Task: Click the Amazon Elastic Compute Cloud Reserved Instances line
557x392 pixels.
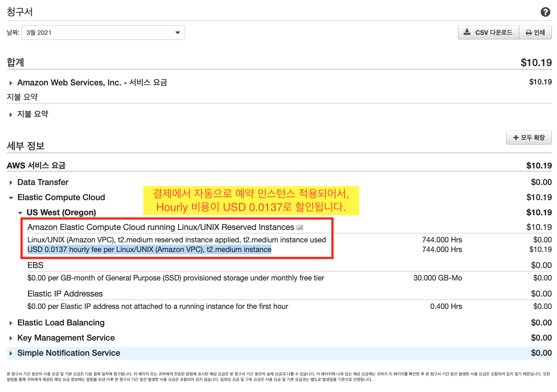Action: pyautogui.click(x=161, y=227)
